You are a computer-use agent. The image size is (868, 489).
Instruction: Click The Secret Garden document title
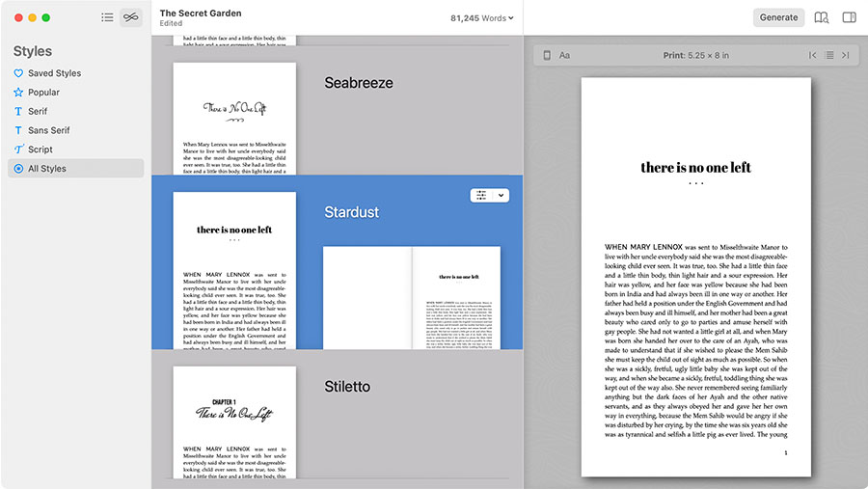click(x=201, y=14)
